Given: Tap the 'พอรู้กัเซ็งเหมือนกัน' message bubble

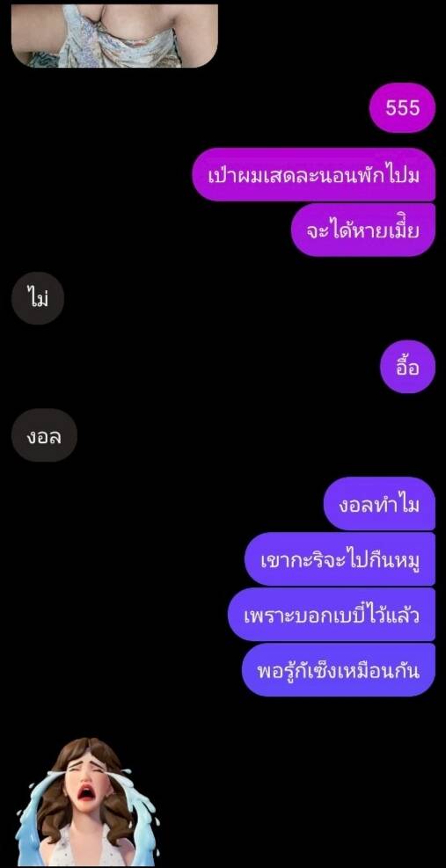Looking at the screenshot, I should pos(339,670).
